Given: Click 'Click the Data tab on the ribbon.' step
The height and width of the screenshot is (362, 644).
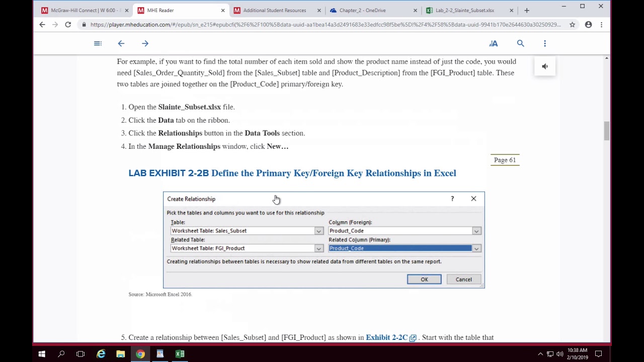Looking at the screenshot, I should tap(179, 120).
